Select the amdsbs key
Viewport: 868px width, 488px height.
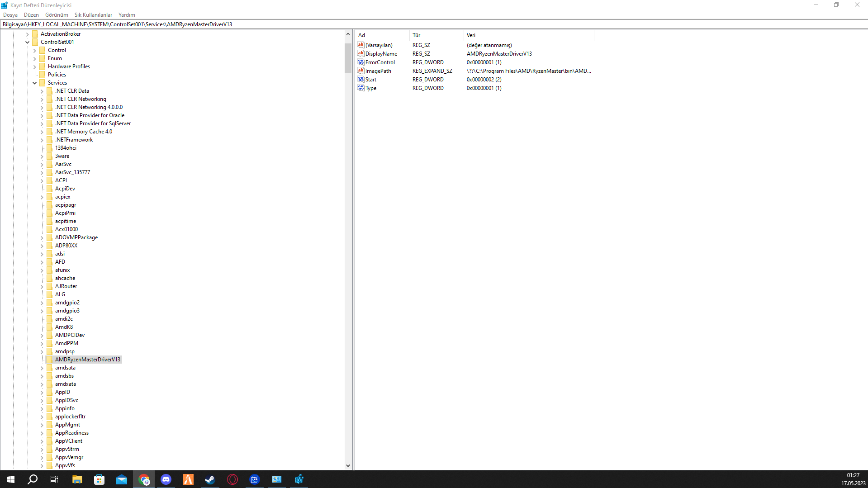(x=64, y=376)
